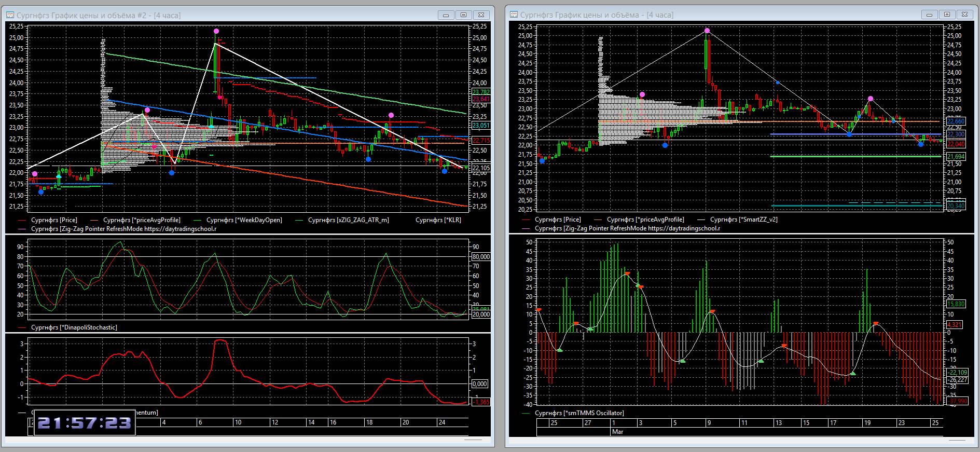Click the chart icon in the right window title bar

click(x=514, y=15)
